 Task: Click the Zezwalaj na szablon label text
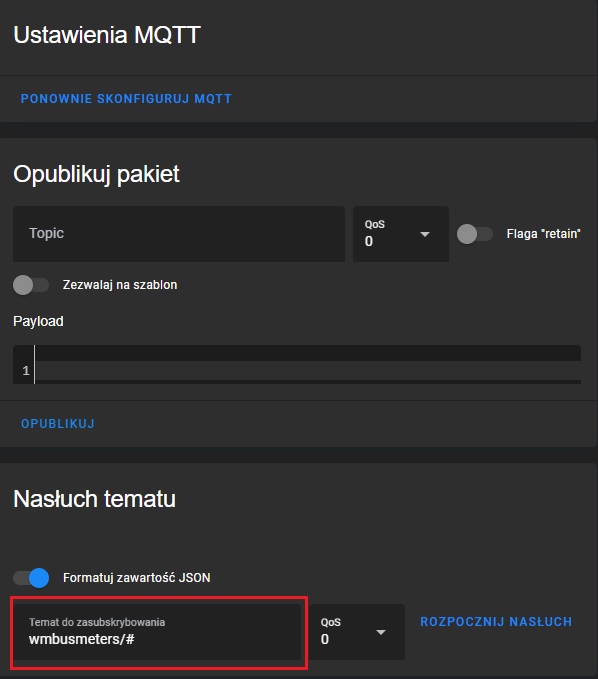[x=120, y=285]
